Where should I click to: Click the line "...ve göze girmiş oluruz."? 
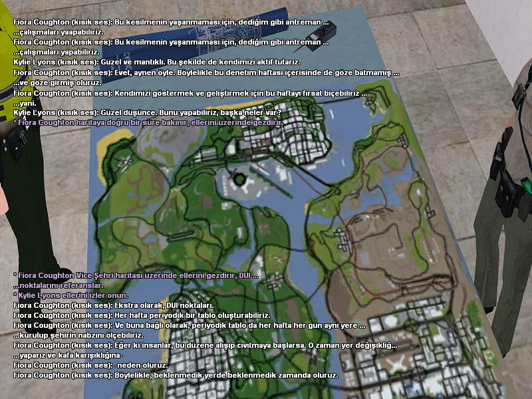point(57,82)
